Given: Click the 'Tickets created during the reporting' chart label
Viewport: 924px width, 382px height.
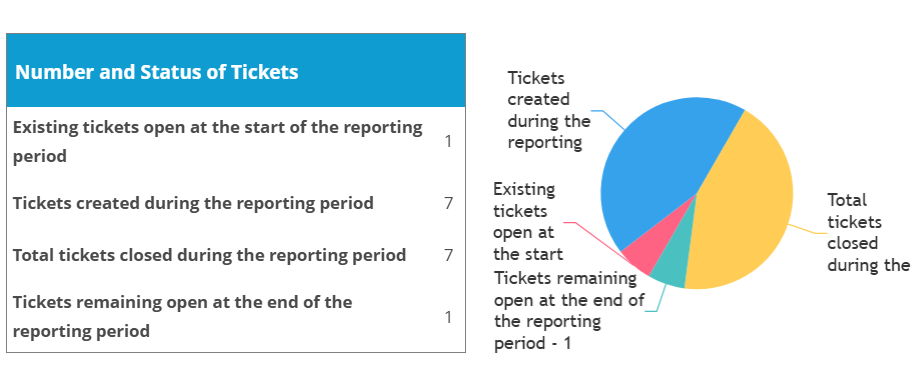Looking at the screenshot, I should [x=549, y=110].
